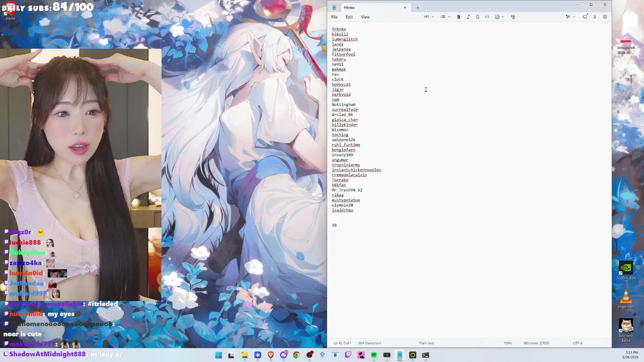This screenshot has width=644, height=362.
Task: Click the Ln 41, Col 1 position indicator
Action: pos(342,343)
